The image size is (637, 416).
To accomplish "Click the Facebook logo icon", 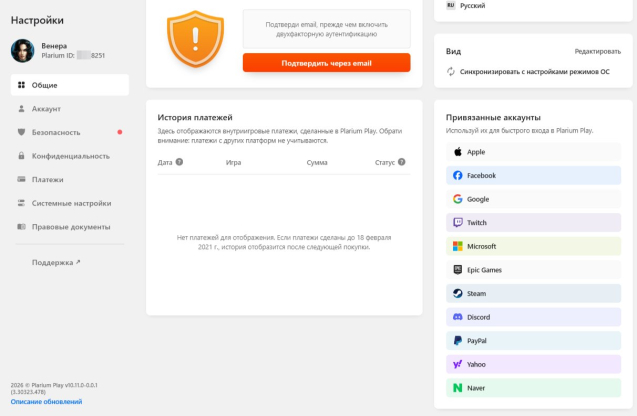I will coord(457,175).
